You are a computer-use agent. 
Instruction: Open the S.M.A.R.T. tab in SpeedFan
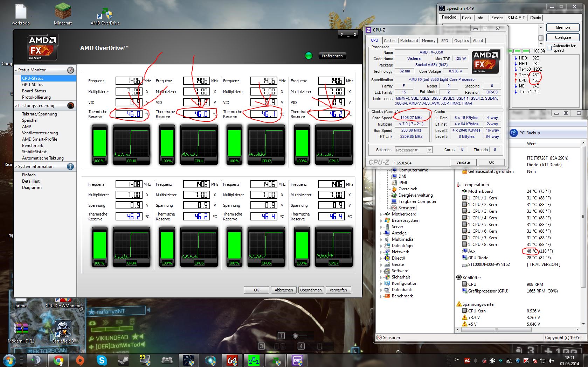(516, 18)
